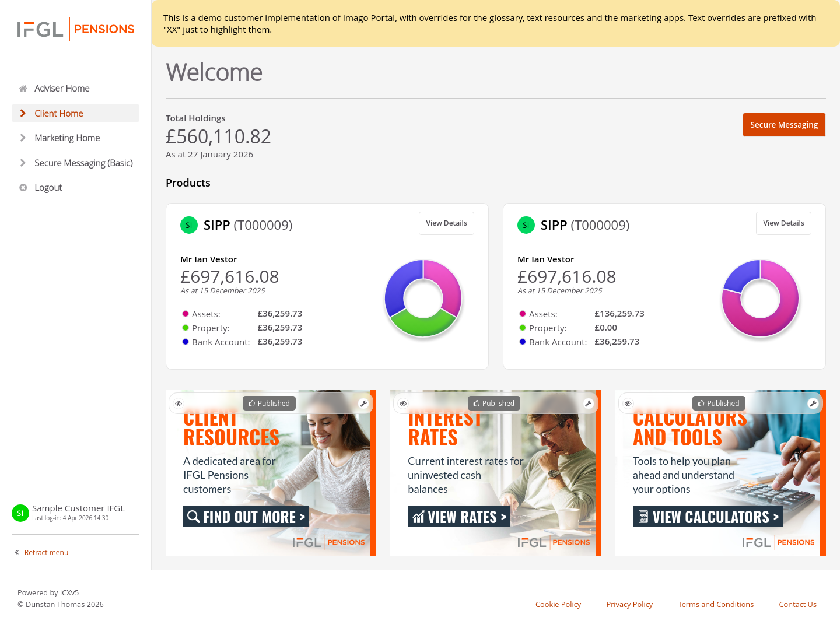Click the SI avatar for Sample Customer
This screenshot has width=840, height=628.
pyautogui.click(x=20, y=513)
